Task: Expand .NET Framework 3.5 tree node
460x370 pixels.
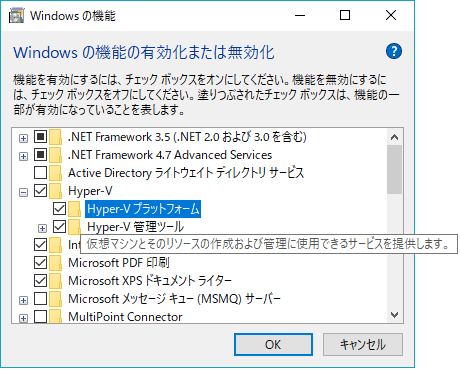Action: [x=23, y=138]
